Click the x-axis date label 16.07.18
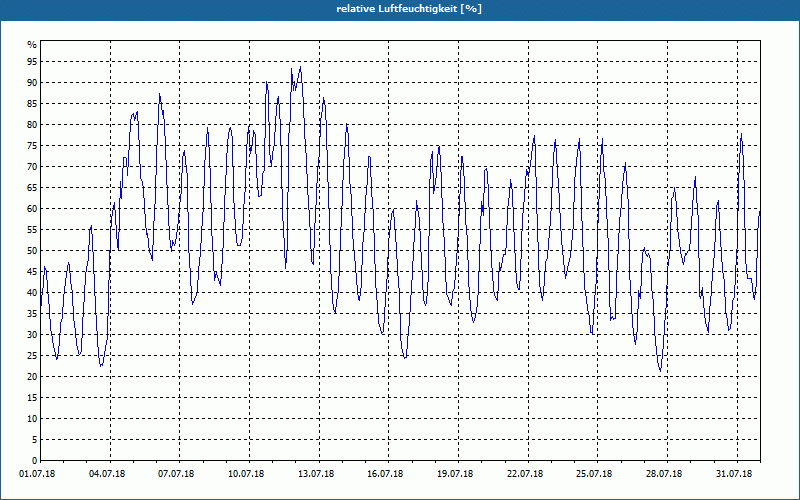Viewport: 800px width, 500px height. (x=385, y=474)
